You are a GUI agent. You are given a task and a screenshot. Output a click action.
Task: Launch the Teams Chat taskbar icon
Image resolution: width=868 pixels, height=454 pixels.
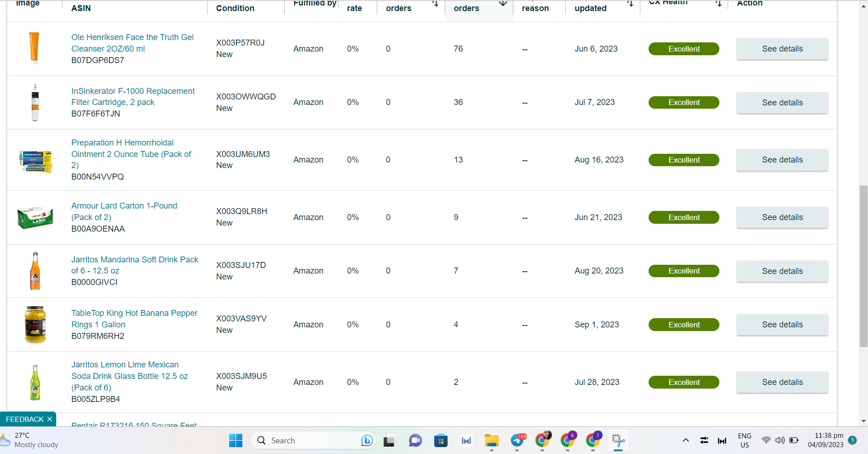coord(415,441)
